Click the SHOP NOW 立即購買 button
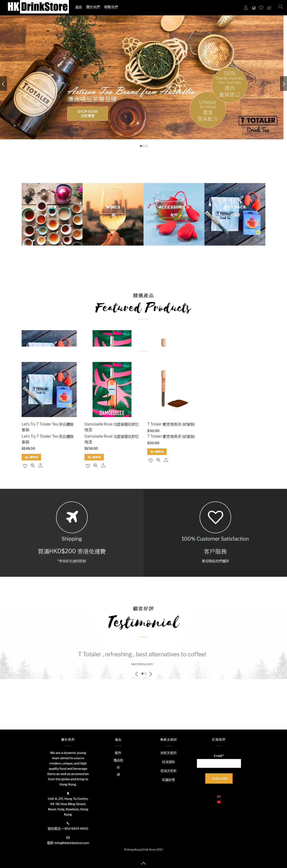The width and height of the screenshot is (287, 868). pos(87,114)
